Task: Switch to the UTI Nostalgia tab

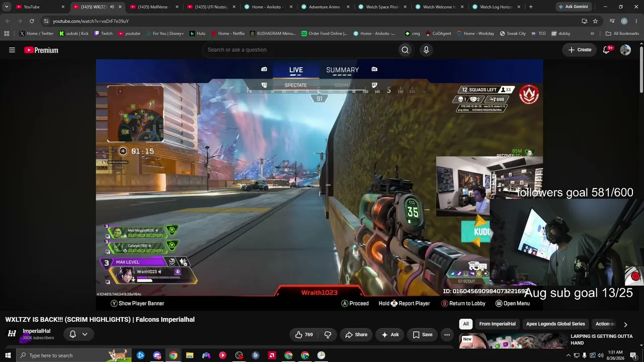Action: point(212,7)
